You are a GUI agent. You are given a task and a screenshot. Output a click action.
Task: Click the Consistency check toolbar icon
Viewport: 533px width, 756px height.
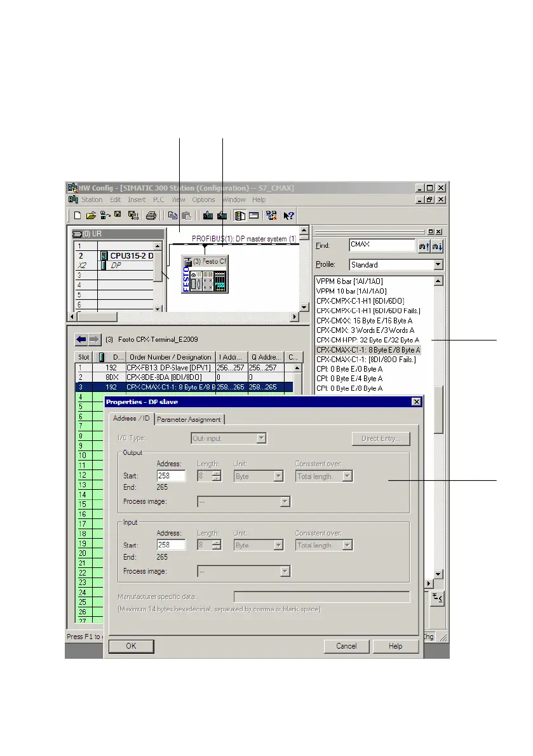[271, 215]
